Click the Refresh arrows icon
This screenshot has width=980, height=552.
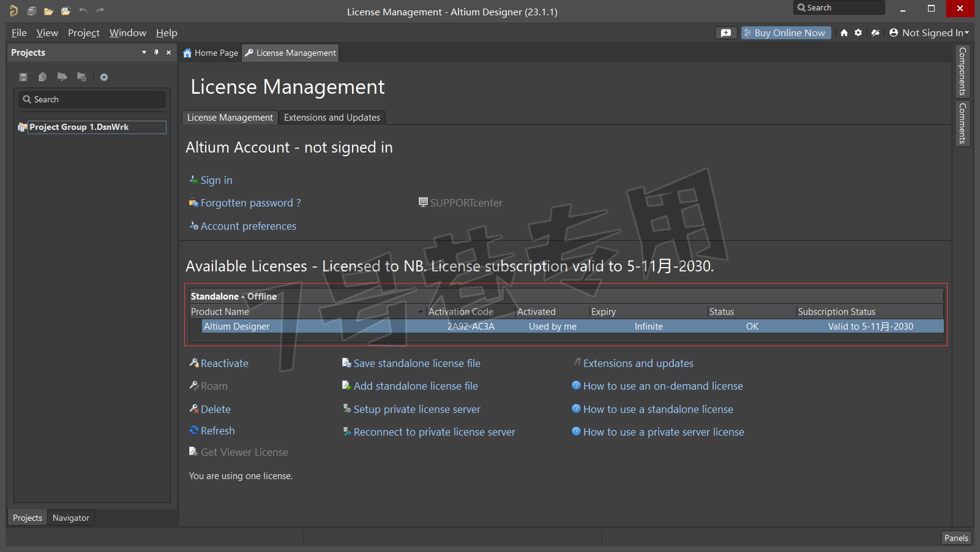194,431
